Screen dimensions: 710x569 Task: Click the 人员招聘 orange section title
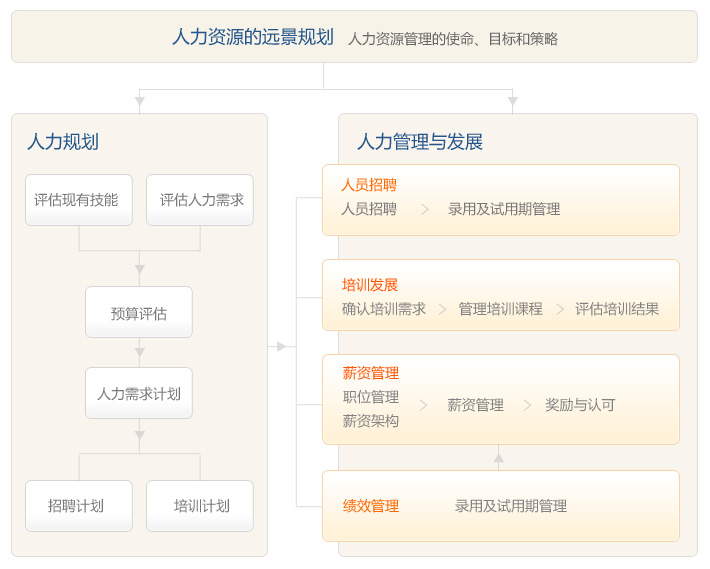tap(369, 185)
